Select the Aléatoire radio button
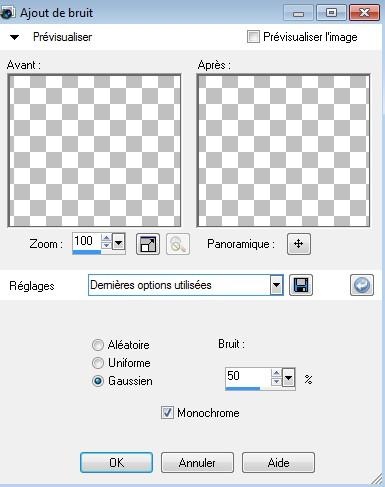Viewport: 385px width, 487px height. (98, 345)
